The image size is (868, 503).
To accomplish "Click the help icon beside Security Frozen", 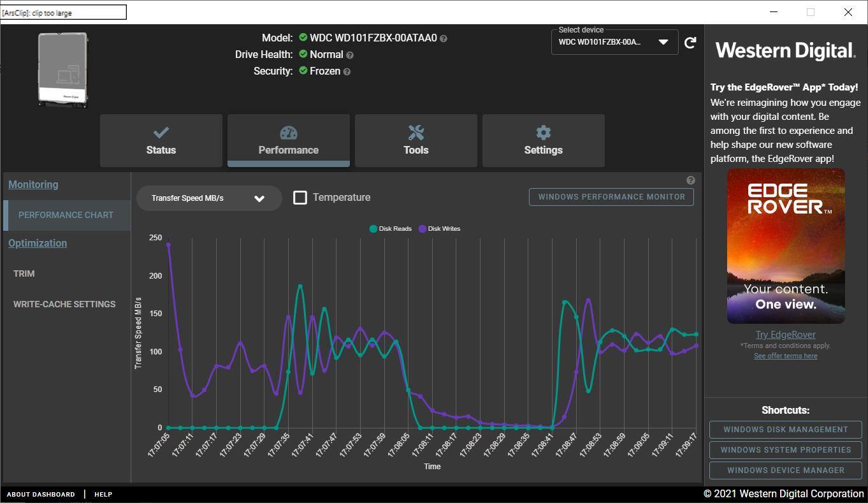I will (x=347, y=71).
